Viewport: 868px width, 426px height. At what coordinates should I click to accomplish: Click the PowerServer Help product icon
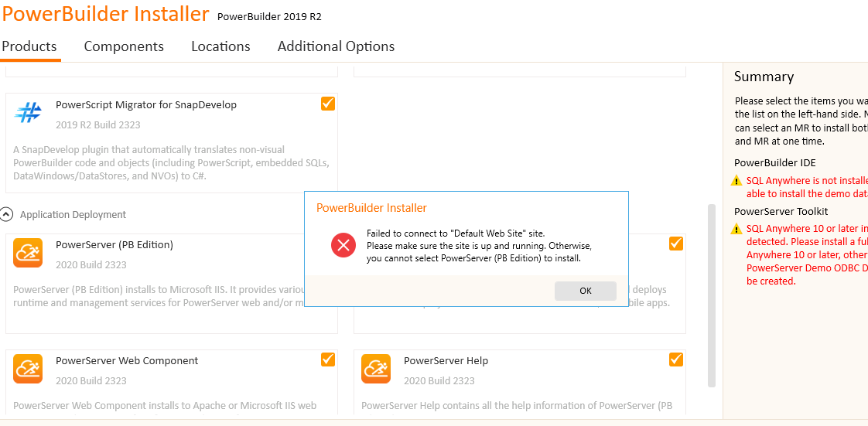pyautogui.click(x=376, y=369)
